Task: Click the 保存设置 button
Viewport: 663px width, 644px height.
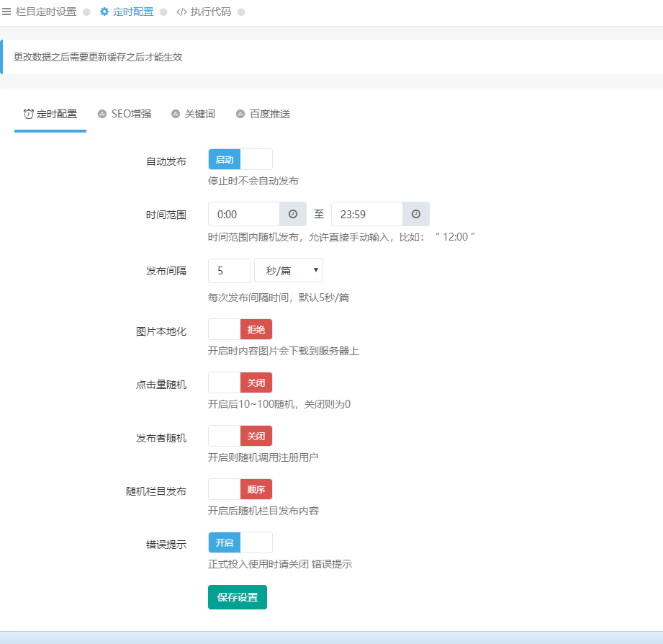Action: (238, 597)
